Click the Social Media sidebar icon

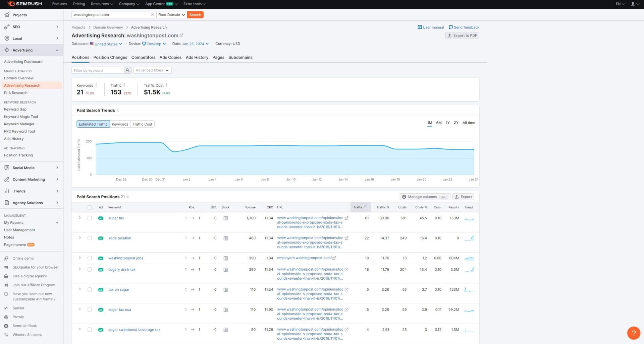click(x=7, y=167)
